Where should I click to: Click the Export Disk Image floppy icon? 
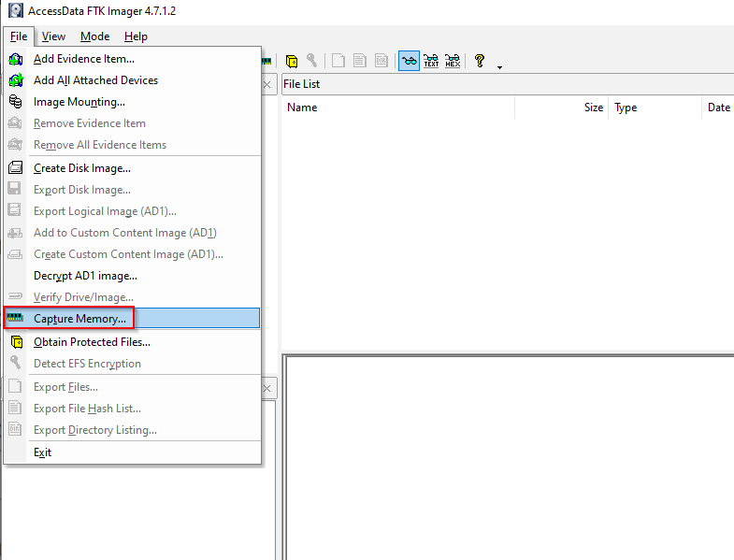[15, 189]
